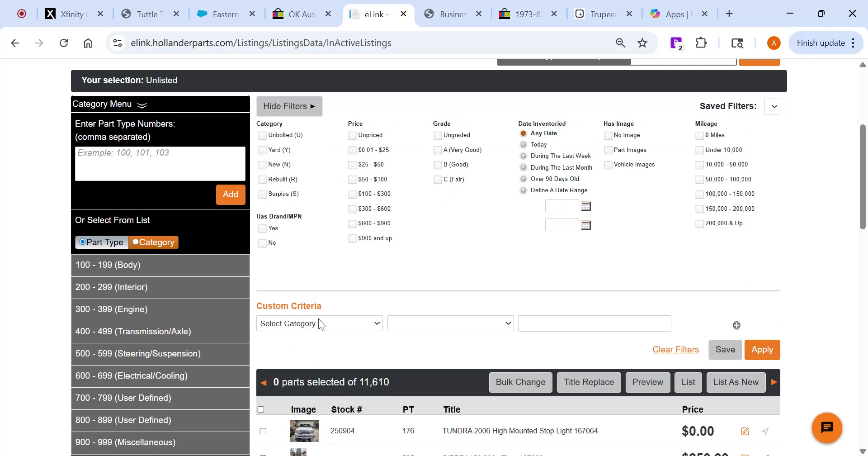Open the chat widget in the bottom corner
This screenshot has height=456, width=868.
pos(827,427)
